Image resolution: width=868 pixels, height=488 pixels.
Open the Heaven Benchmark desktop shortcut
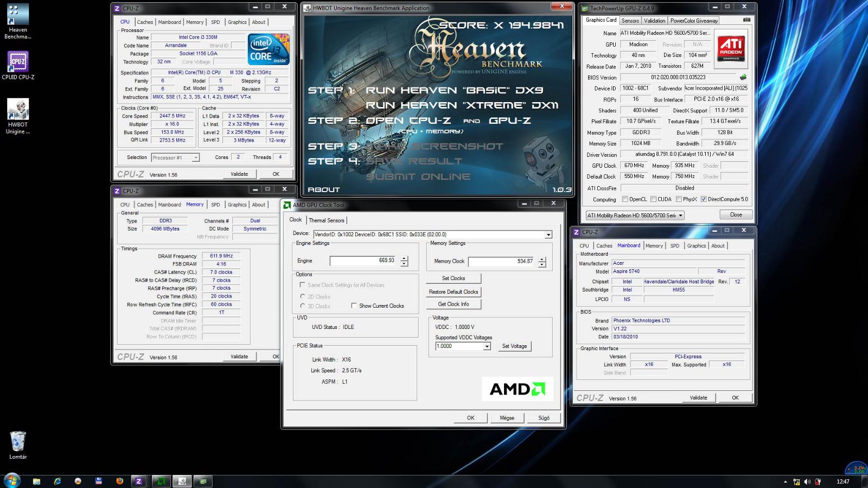coord(17,22)
